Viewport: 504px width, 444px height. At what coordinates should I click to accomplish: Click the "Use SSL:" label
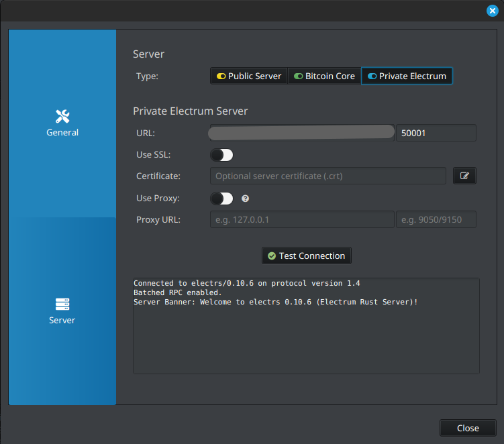coord(153,154)
